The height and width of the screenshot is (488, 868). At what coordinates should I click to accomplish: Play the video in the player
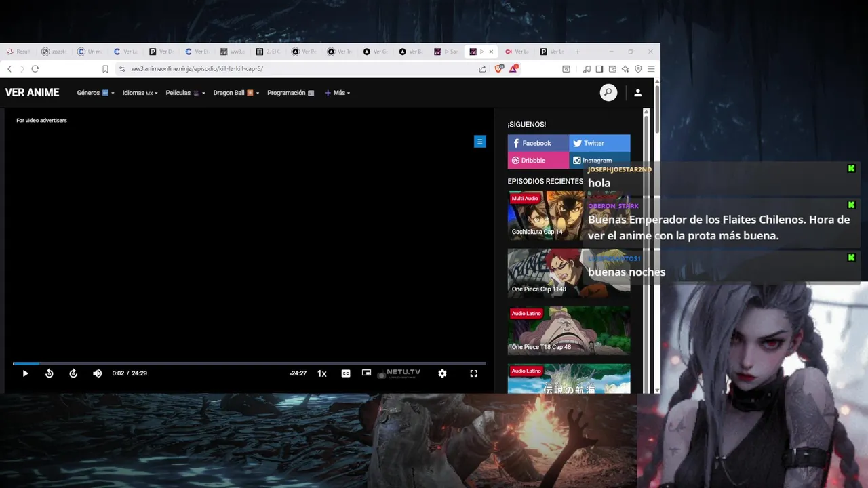coord(25,373)
